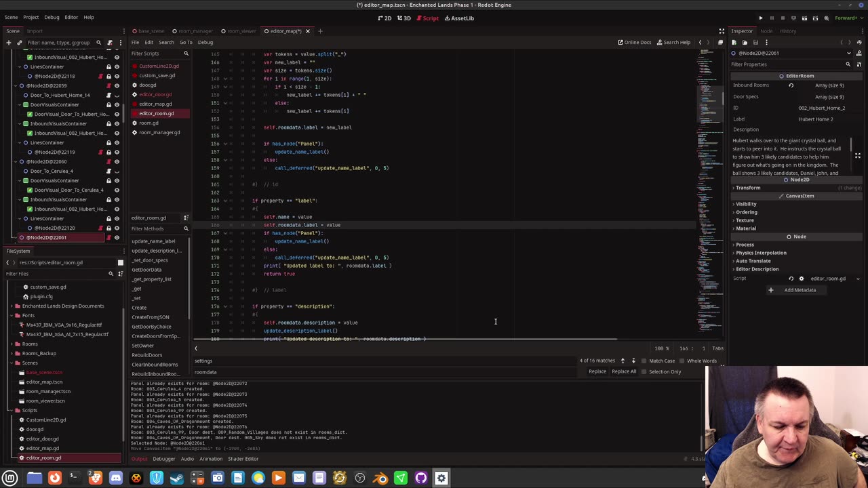
Task: Click the instantiate child scene link icon
Action: coord(19,42)
